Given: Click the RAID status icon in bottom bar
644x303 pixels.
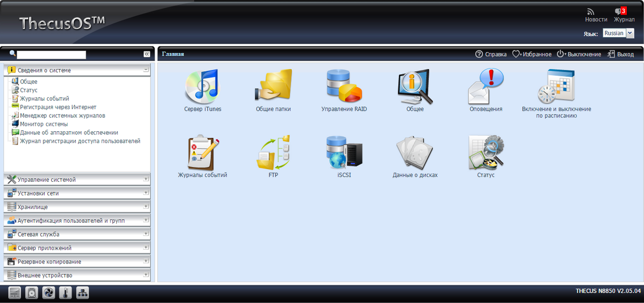Looking at the screenshot, I should tap(15, 292).
